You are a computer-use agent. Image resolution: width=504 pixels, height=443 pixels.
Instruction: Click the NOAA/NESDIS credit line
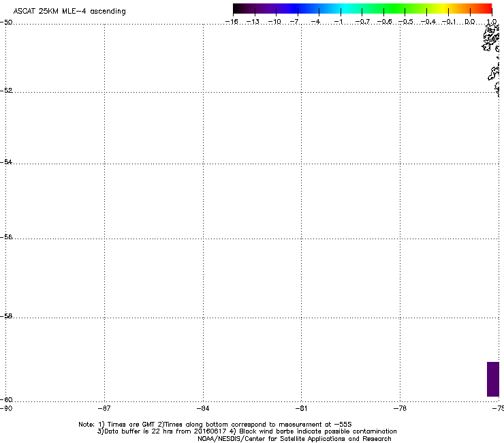click(294, 439)
